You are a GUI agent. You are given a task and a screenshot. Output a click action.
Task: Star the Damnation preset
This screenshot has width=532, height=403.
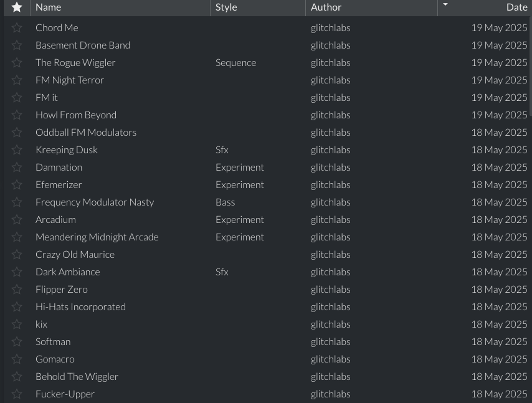pyautogui.click(x=17, y=168)
